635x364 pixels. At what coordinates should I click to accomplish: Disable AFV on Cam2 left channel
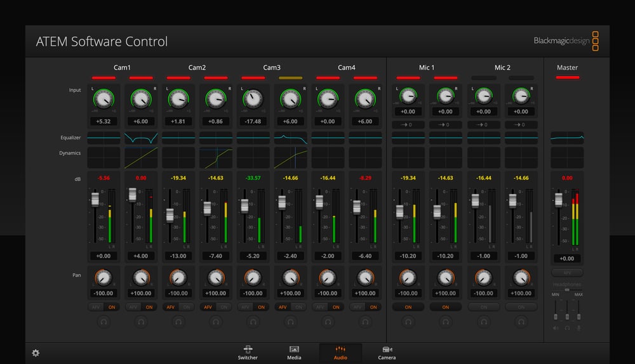coord(170,307)
